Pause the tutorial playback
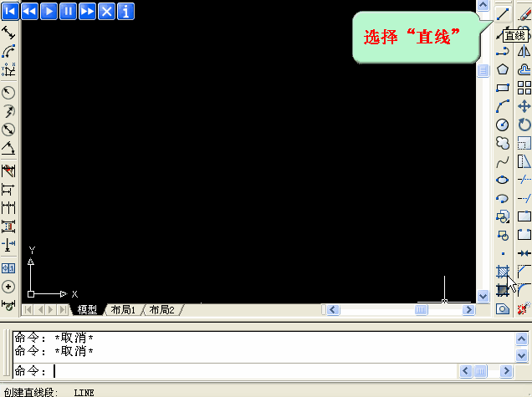532x397 pixels. coord(69,12)
